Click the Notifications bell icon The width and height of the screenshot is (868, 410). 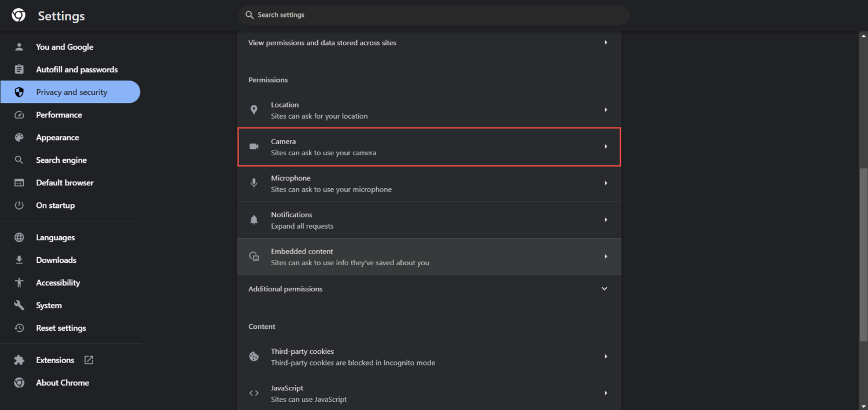(x=253, y=220)
